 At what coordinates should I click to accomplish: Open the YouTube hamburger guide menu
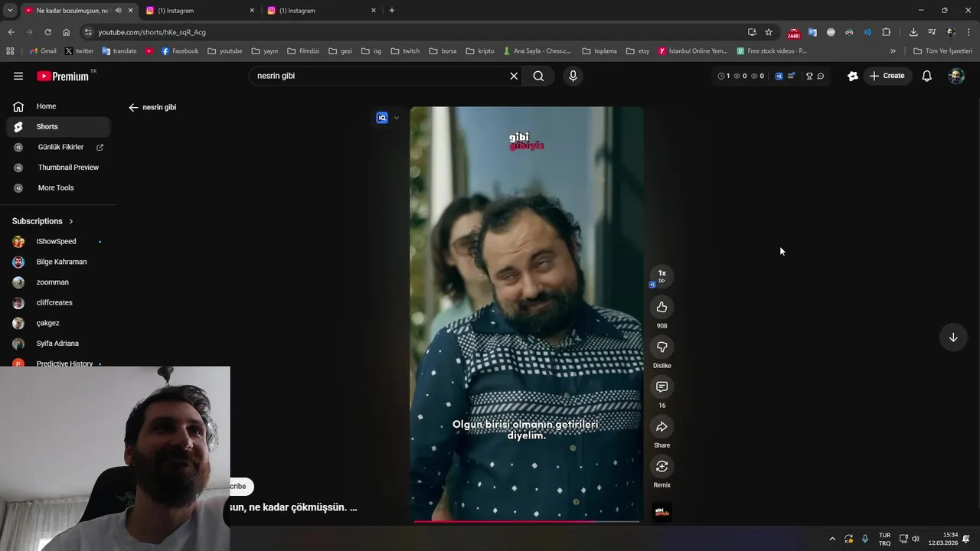point(18,76)
